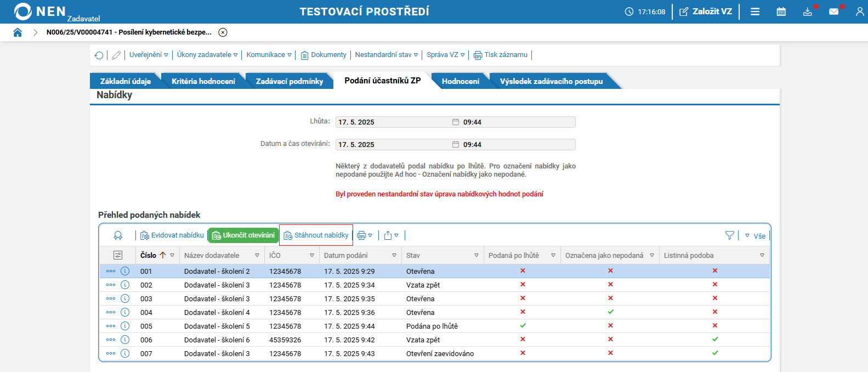
Task: Click Stáhnout nabídky
Action: pyautogui.click(x=316, y=235)
